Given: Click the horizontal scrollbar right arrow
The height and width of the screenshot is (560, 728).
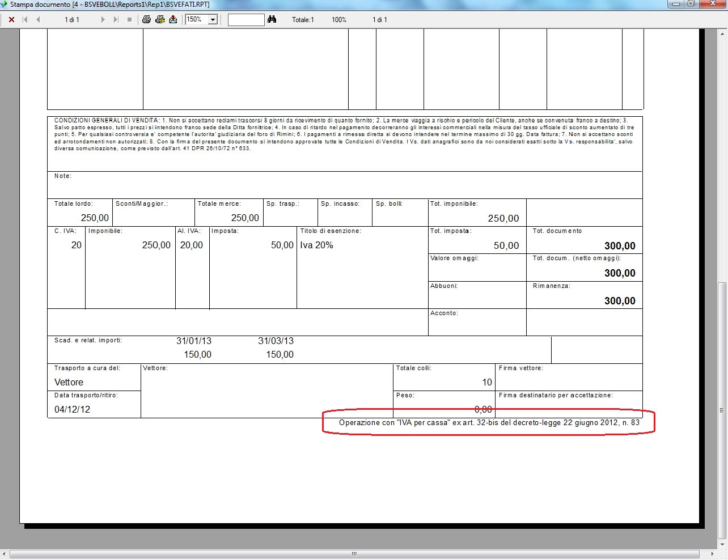Looking at the screenshot, I should 713,554.
